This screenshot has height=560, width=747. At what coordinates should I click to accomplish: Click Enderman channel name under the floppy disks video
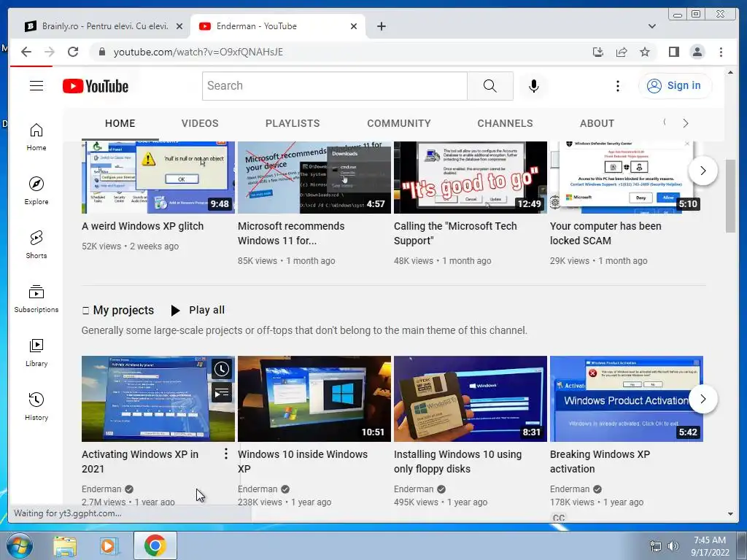click(x=414, y=489)
